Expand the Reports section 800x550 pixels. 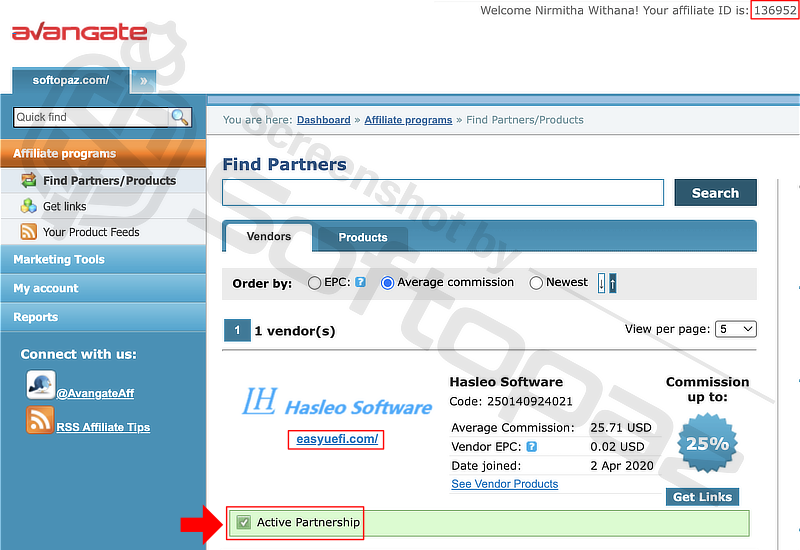pos(103,317)
